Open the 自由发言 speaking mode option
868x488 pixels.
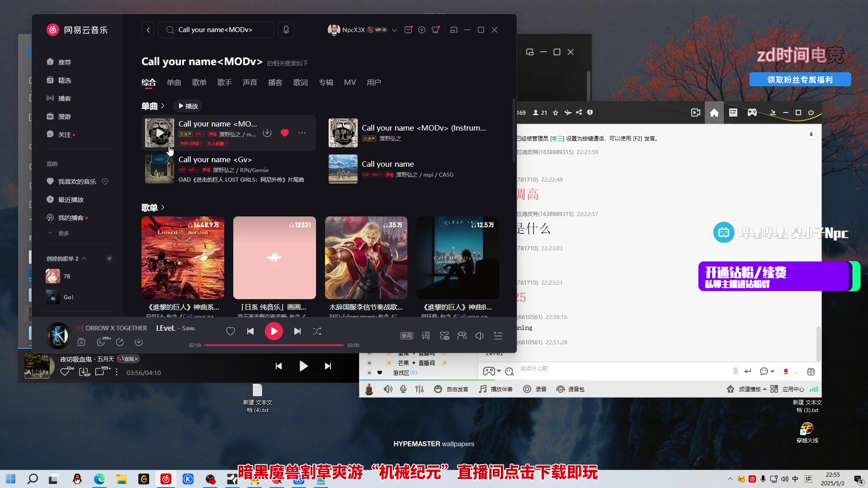[x=451, y=389]
